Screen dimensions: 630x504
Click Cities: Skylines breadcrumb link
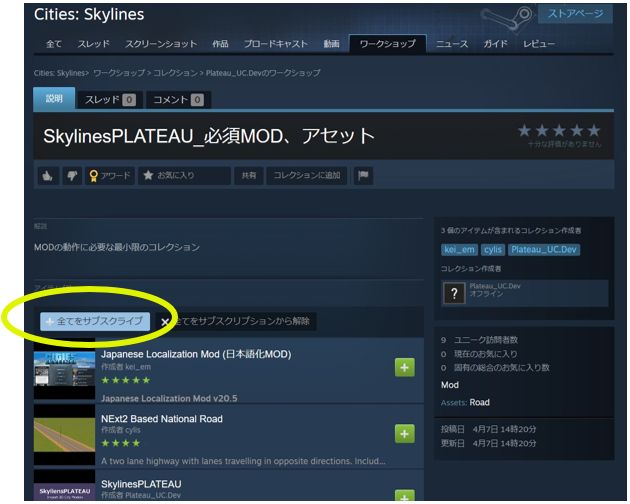(x=60, y=73)
